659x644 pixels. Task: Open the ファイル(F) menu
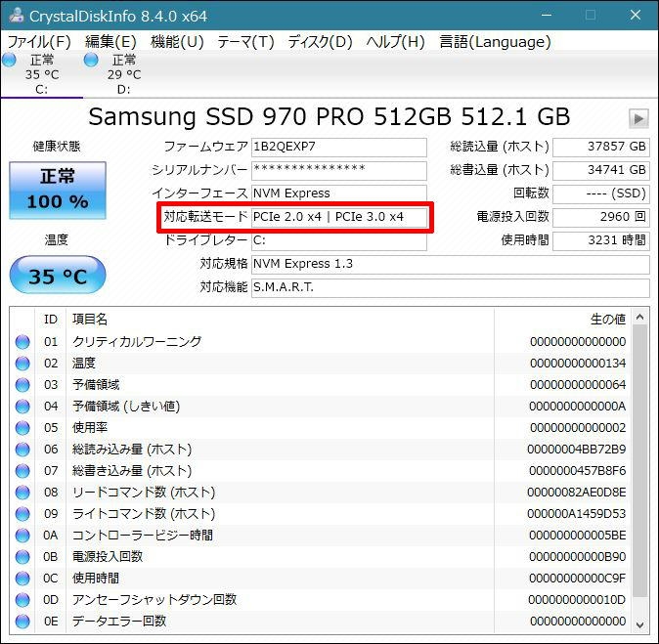point(39,42)
